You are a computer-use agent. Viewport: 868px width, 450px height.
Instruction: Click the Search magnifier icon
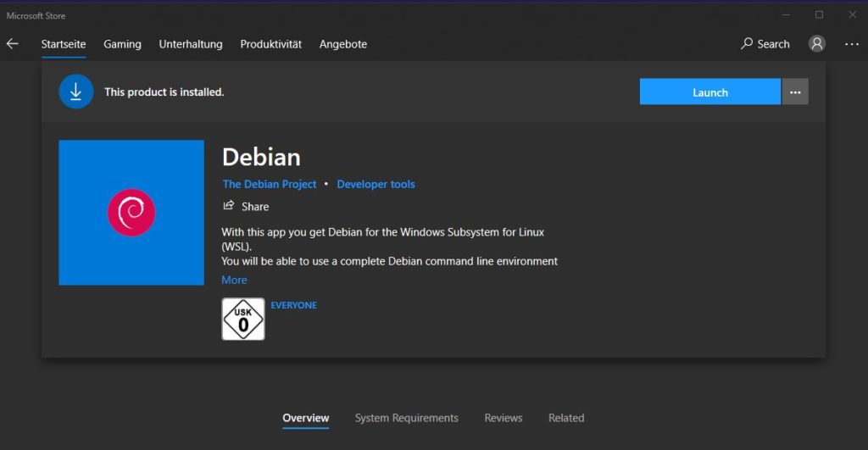747,43
